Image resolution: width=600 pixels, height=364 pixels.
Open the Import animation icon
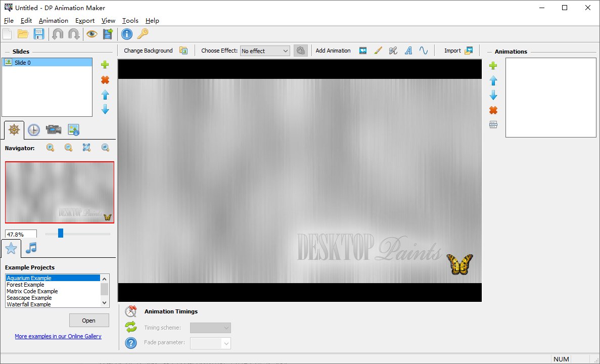469,51
